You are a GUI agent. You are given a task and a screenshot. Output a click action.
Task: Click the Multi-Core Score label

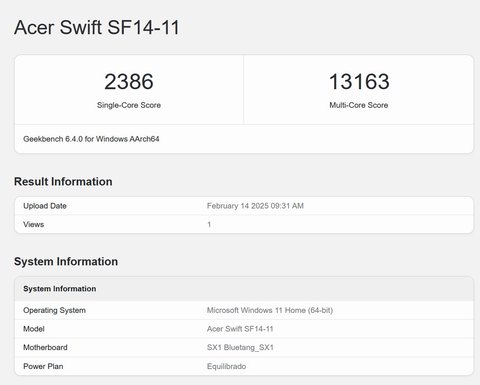pyautogui.click(x=359, y=105)
